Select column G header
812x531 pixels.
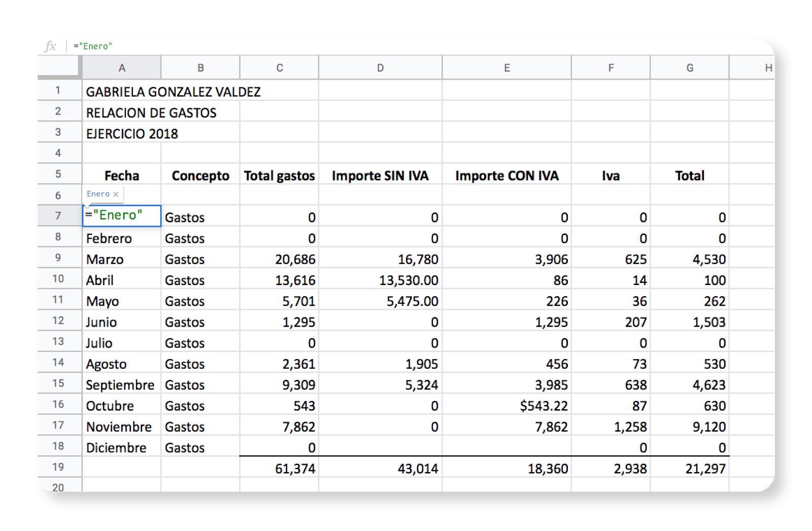(x=689, y=68)
